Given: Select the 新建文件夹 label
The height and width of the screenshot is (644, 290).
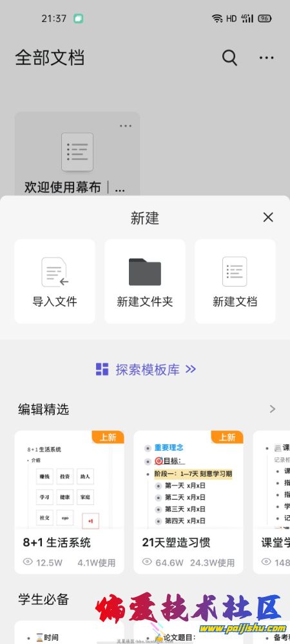Looking at the screenshot, I should (x=145, y=302).
